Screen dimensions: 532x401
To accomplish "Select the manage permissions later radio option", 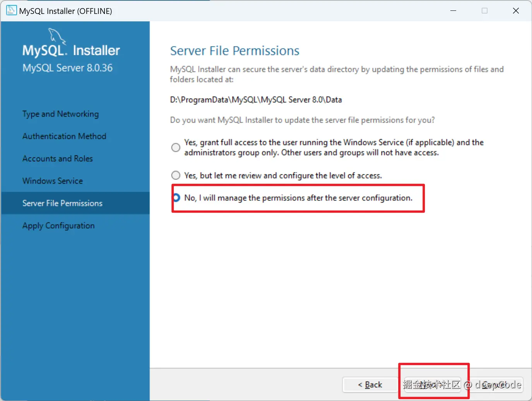I will 176,198.
